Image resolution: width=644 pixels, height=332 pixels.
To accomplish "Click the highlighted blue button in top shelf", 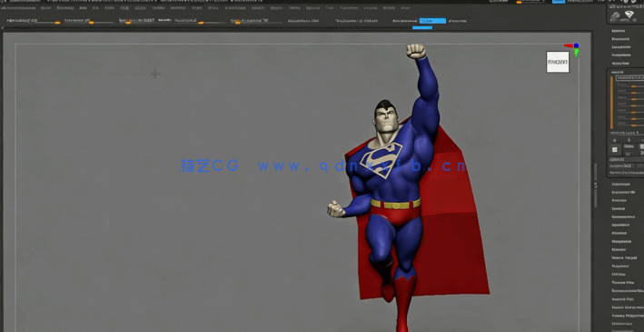I will pyautogui.click(x=432, y=21).
